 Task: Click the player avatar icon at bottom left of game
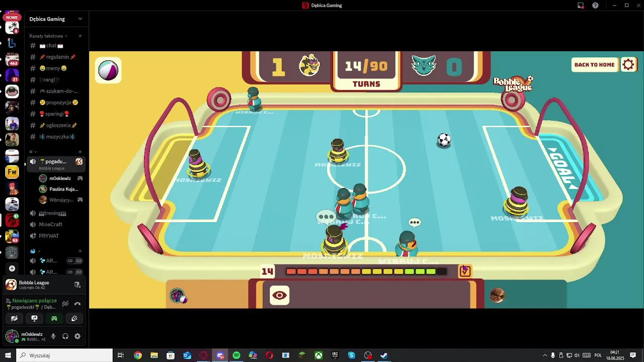[x=178, y=296]
